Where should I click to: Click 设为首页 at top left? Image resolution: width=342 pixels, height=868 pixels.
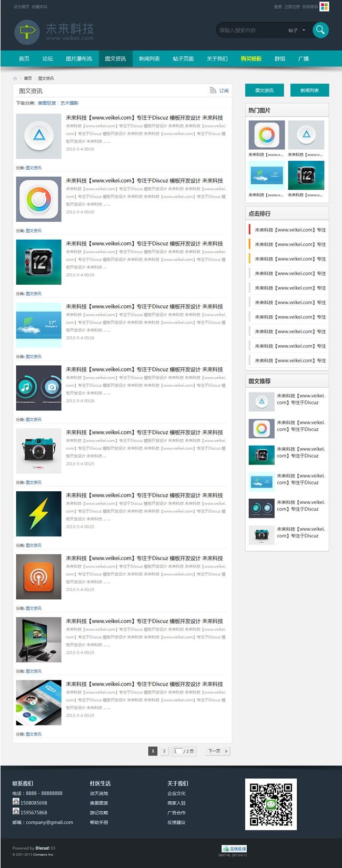21,7
